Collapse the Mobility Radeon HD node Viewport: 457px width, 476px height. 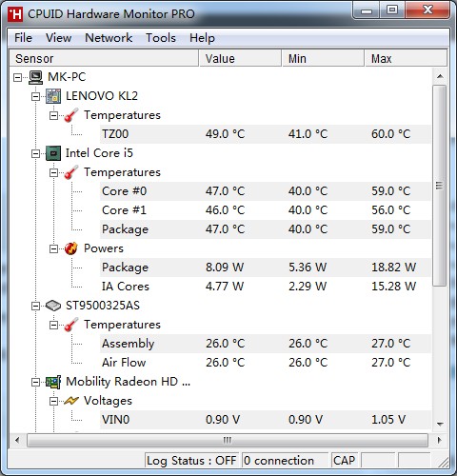tap(36, 382)
